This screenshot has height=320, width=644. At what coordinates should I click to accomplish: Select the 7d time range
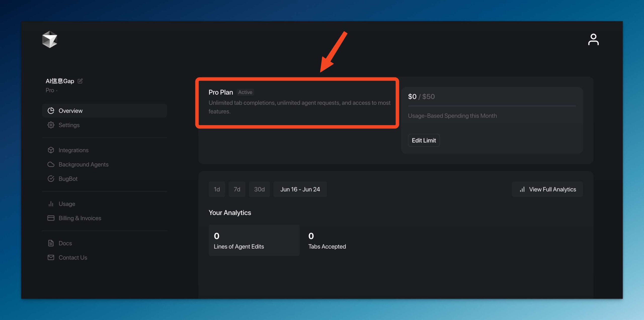[237, 189]
